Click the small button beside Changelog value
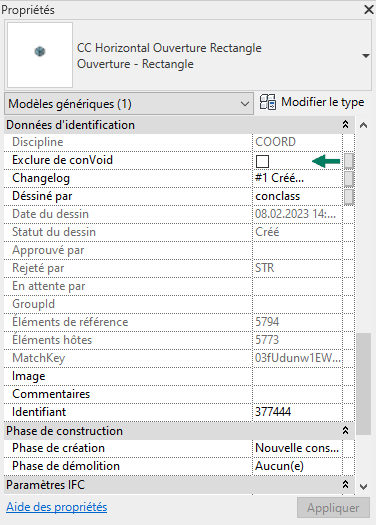 coord(349,179)
